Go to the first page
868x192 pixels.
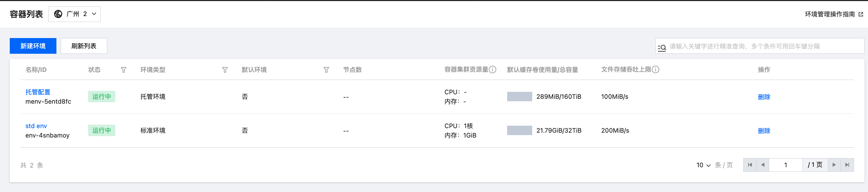[x=750, y=165]
